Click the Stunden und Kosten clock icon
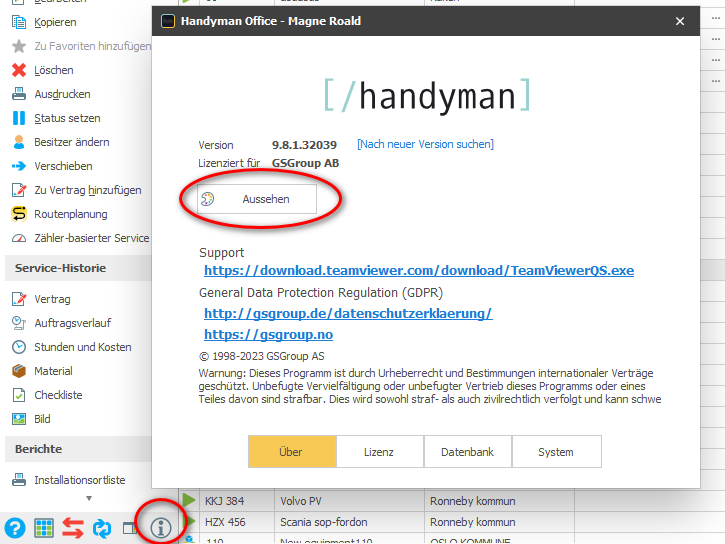This screenshot has width=725, height=544. [x=19, y=347]
